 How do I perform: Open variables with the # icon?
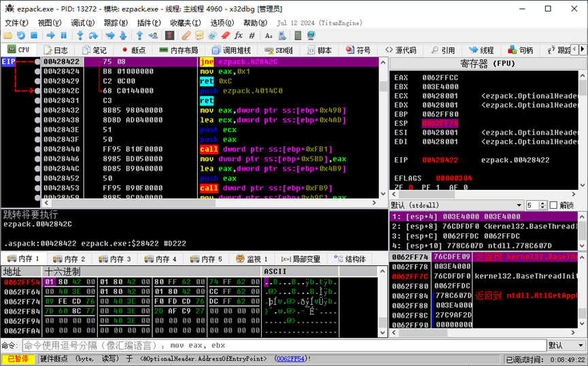pos(252,35)
